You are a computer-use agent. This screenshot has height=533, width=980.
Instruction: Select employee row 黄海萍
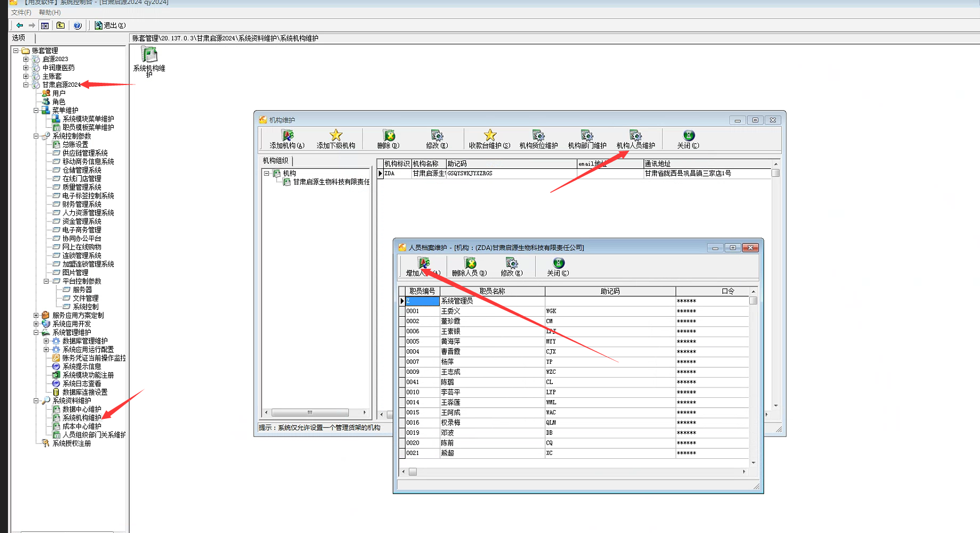(x=574, y=341)
